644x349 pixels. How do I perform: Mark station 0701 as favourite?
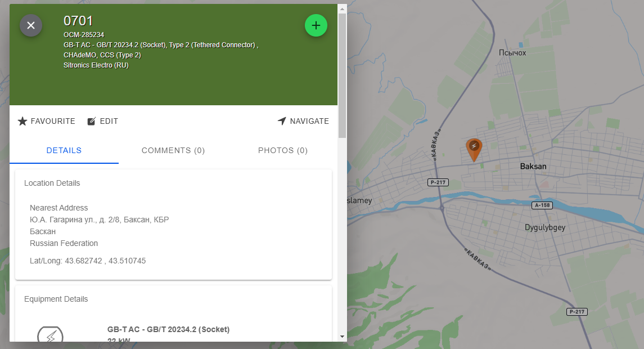[46, 121]
